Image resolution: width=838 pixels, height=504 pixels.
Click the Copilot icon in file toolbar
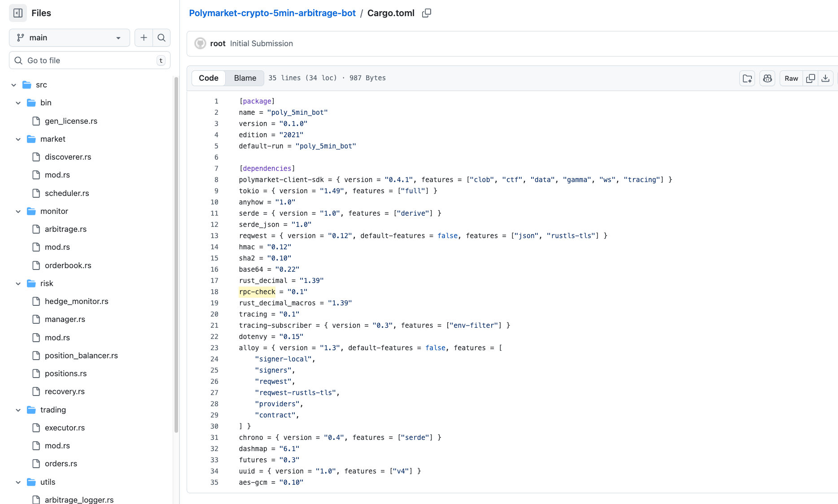[768, 78]
